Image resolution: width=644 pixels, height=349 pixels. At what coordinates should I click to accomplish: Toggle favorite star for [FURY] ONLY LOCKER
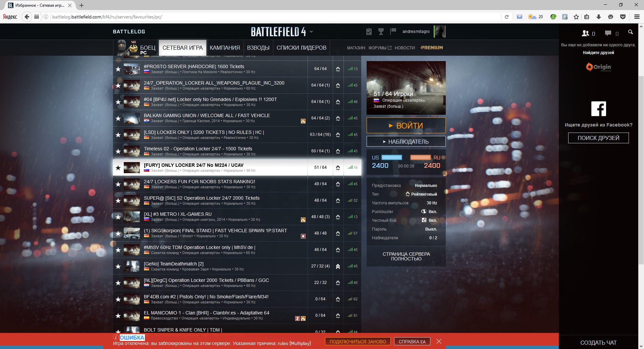pyautogui.click(x=118, y=168)
